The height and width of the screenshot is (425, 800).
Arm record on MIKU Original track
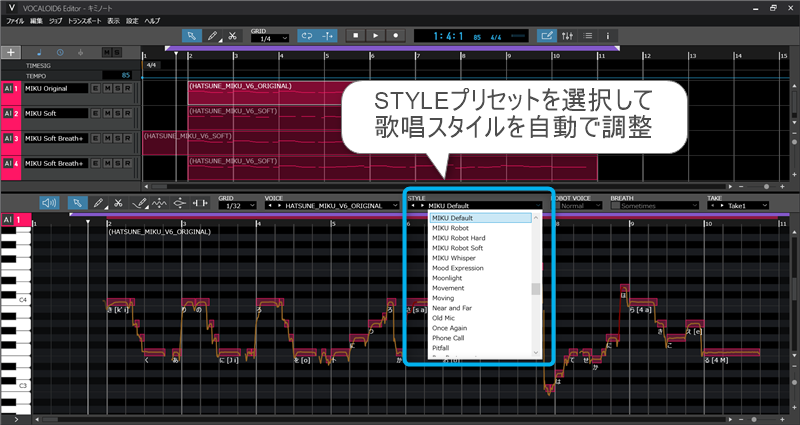[128, 88]
